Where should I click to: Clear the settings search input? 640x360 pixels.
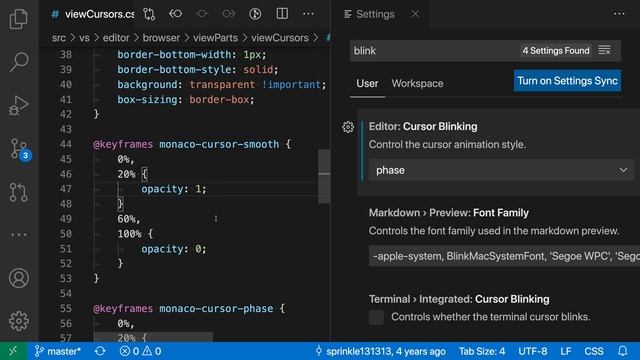(x=604, y=50)
